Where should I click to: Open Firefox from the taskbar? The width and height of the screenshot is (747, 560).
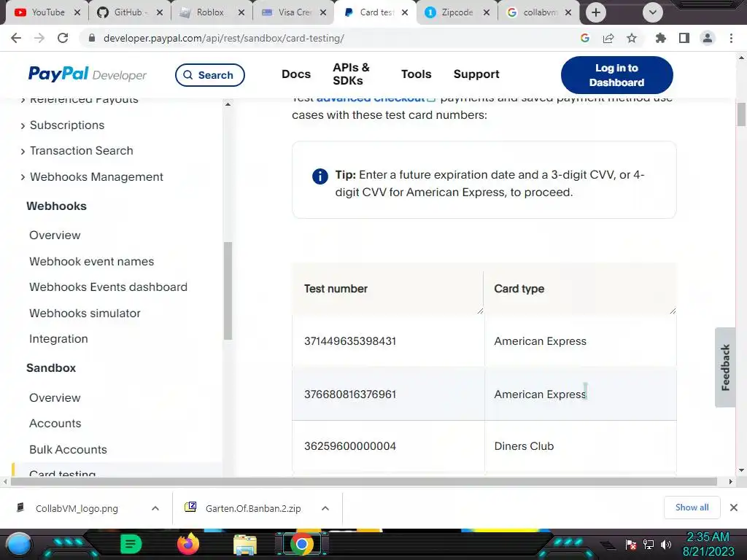coord(187,544)
